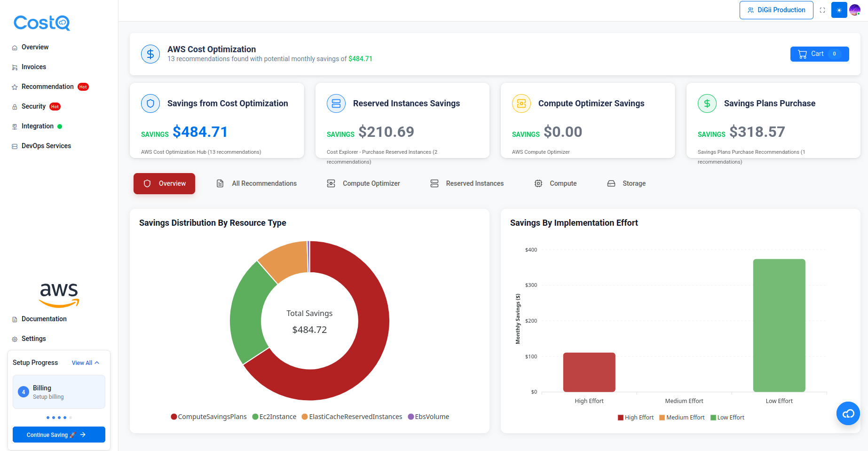
Task: Toggle the light/dark theme button
Action: click(839, 10)
